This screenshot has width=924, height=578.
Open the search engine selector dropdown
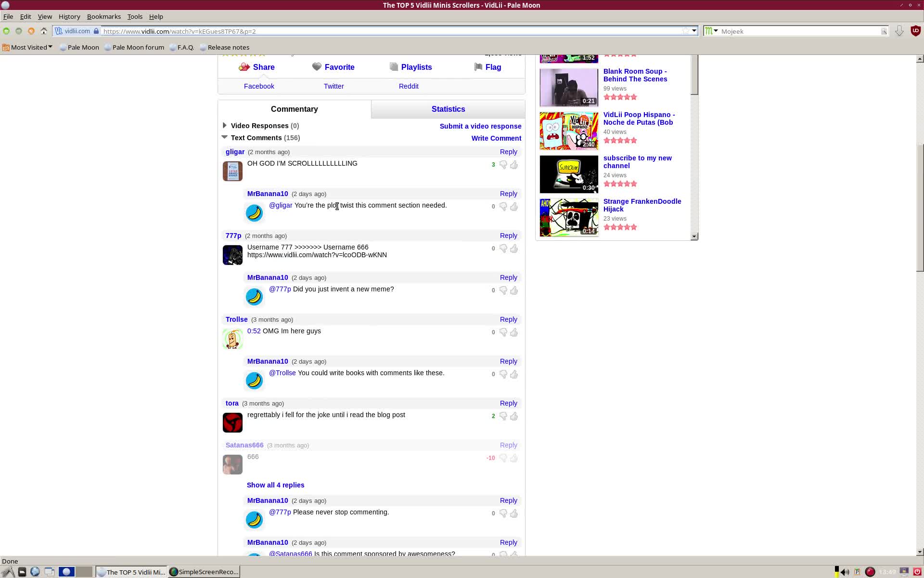[711, 31]
